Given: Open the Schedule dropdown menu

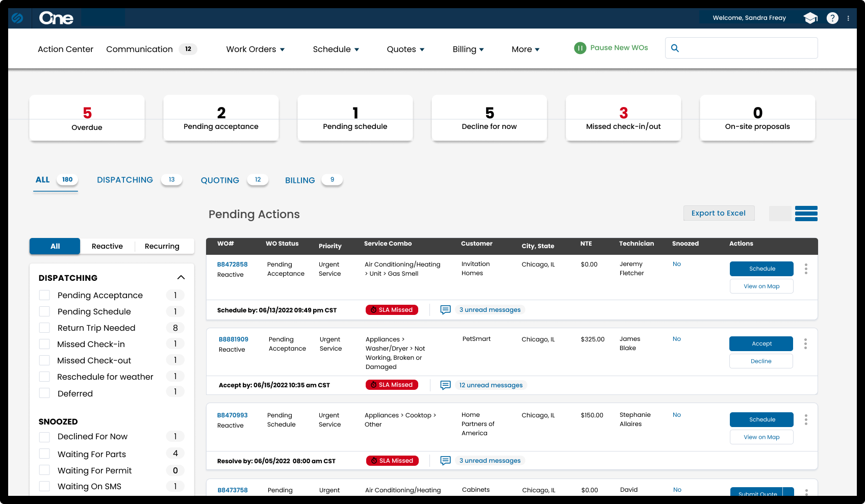Looking at the screenshot, I should (x=336, y=49).
